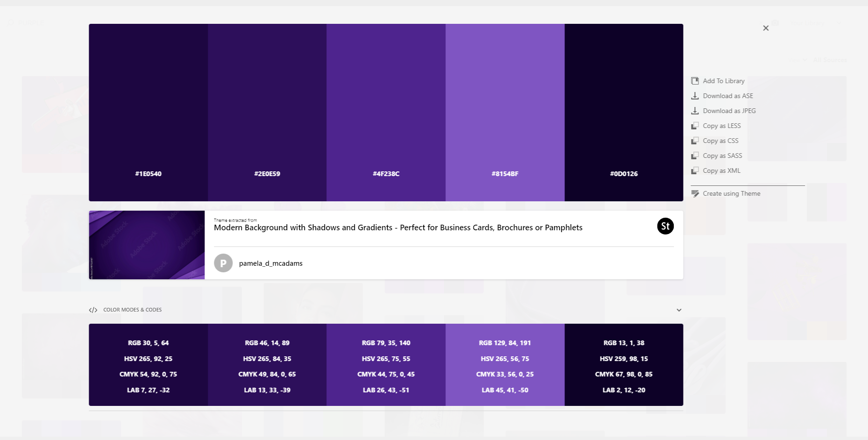Screen dimensions: 868x440
Task: Click the Copy as CSS icon
Action: coord(695,141)
